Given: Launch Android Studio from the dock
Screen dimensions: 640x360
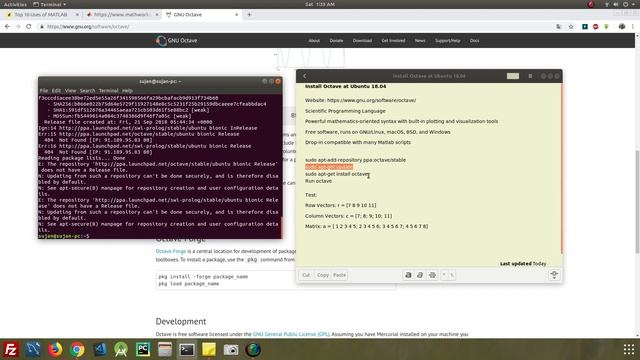Looking at the screenshot, I should click(121, 350).
